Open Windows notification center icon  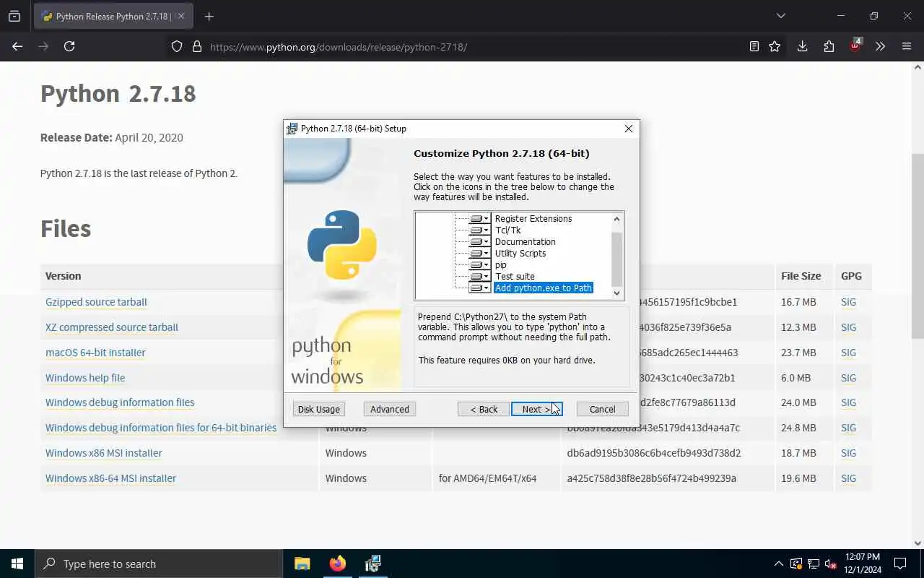(900, 564)
